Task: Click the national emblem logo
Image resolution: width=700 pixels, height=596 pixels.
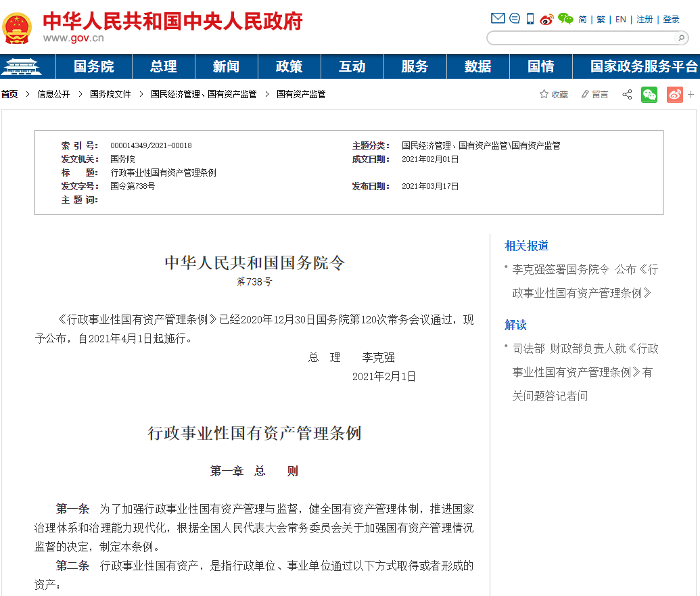Action: pyautogui.click(x=18, y=24)
